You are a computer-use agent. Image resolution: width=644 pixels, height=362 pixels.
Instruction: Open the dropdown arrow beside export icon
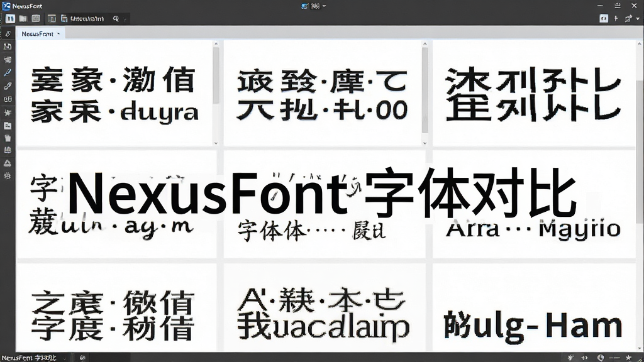pos(638,19)
